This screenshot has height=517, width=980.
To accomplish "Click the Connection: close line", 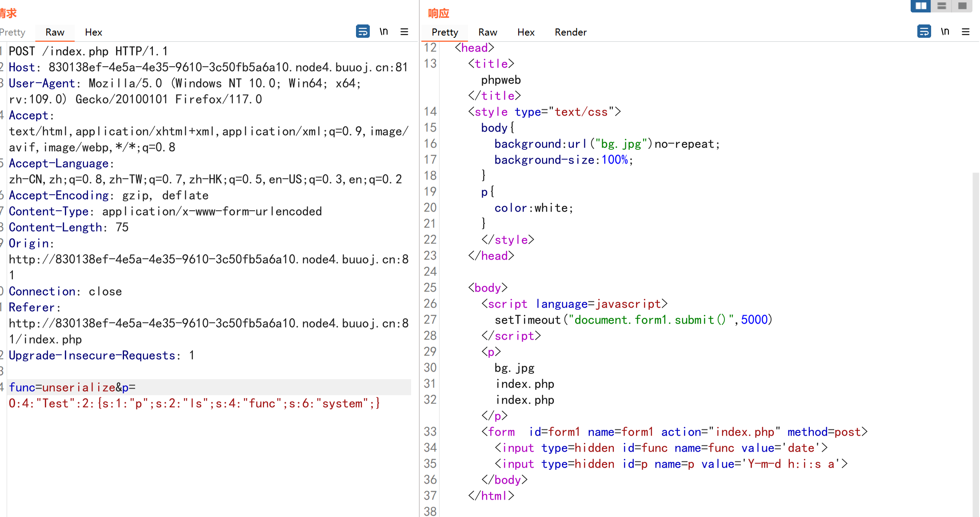I will 65,291.
